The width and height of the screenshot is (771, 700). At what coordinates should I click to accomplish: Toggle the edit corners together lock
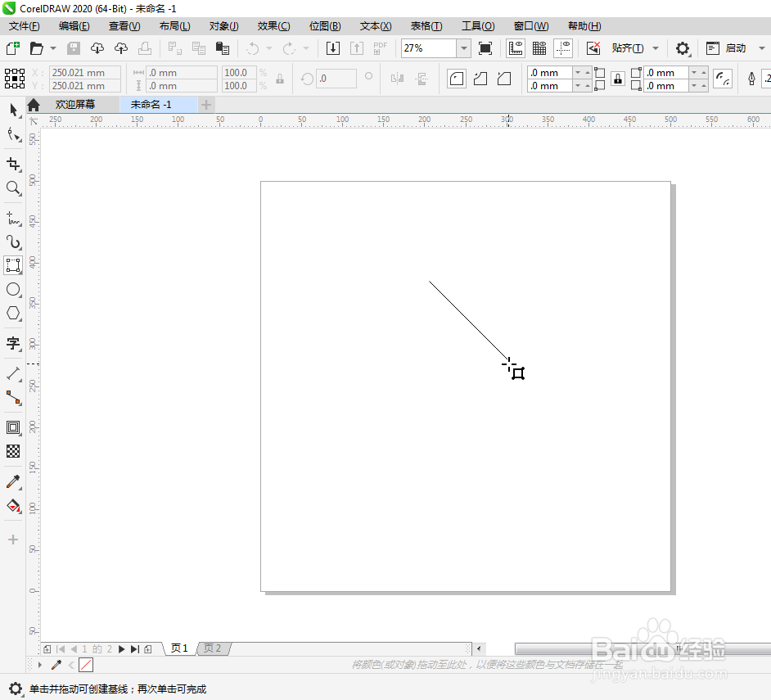pyautogui.click(x=618, y=79)
